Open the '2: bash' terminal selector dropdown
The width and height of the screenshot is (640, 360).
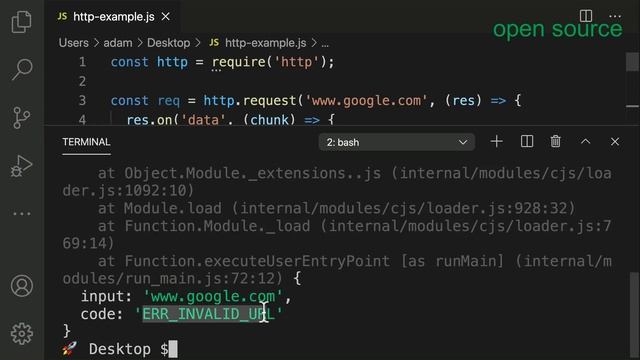click(x=396, y=142)
